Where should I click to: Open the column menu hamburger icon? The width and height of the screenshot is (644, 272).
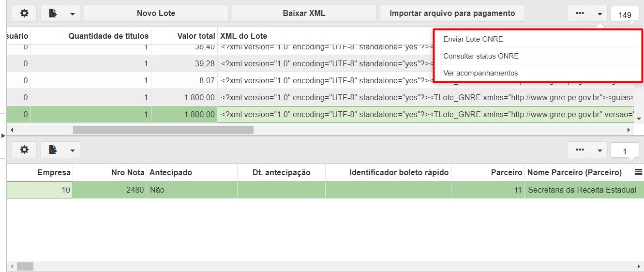(x=639, y=172)
